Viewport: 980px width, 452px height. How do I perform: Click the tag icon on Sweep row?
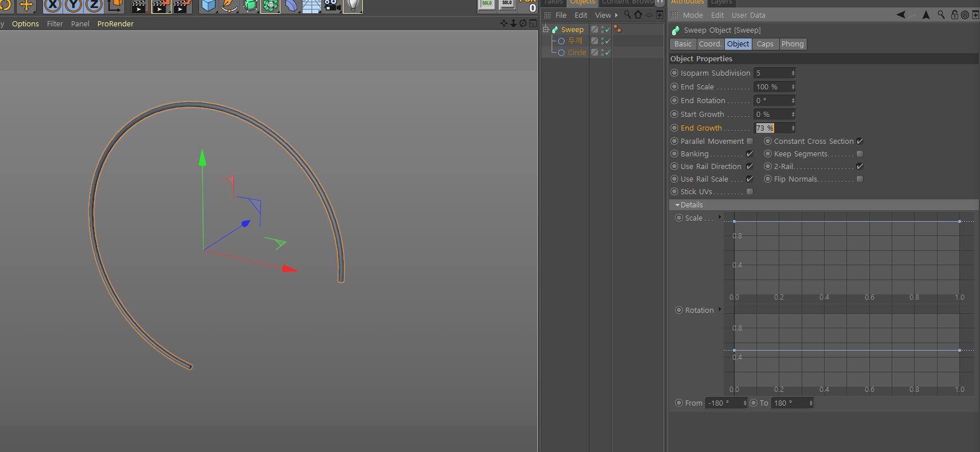point(618,29)
